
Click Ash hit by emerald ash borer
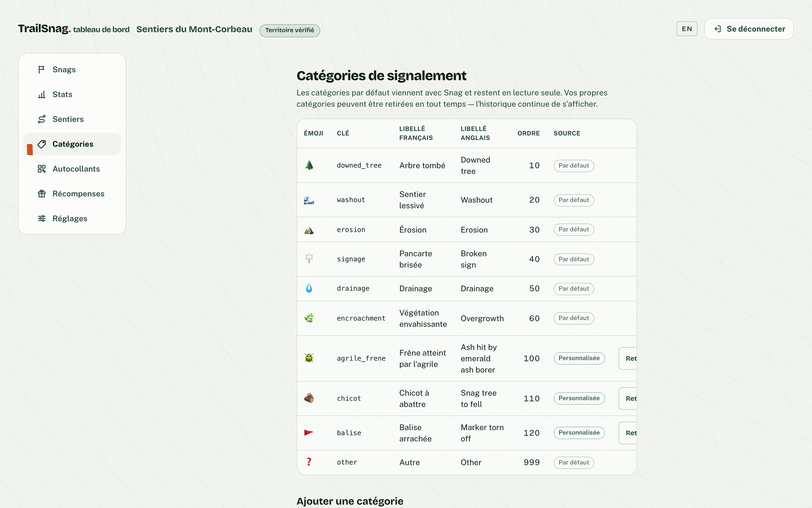click(x=479, y=358)
